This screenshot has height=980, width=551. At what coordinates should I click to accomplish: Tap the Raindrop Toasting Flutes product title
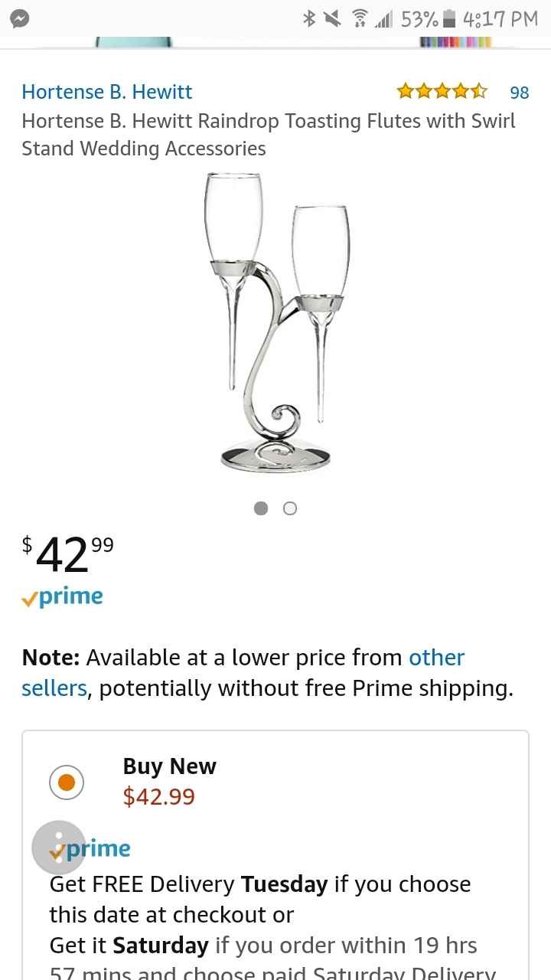268,134
